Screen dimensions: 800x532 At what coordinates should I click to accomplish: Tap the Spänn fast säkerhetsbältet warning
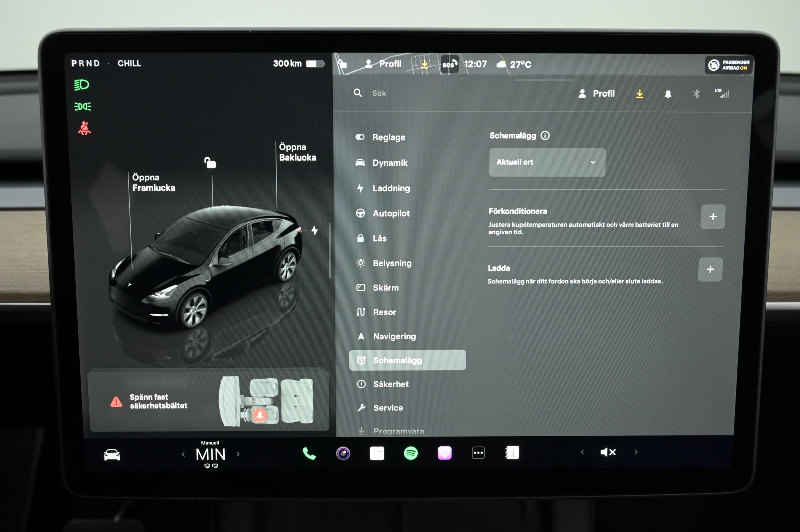pyautogui.click(x=158, y=401)
